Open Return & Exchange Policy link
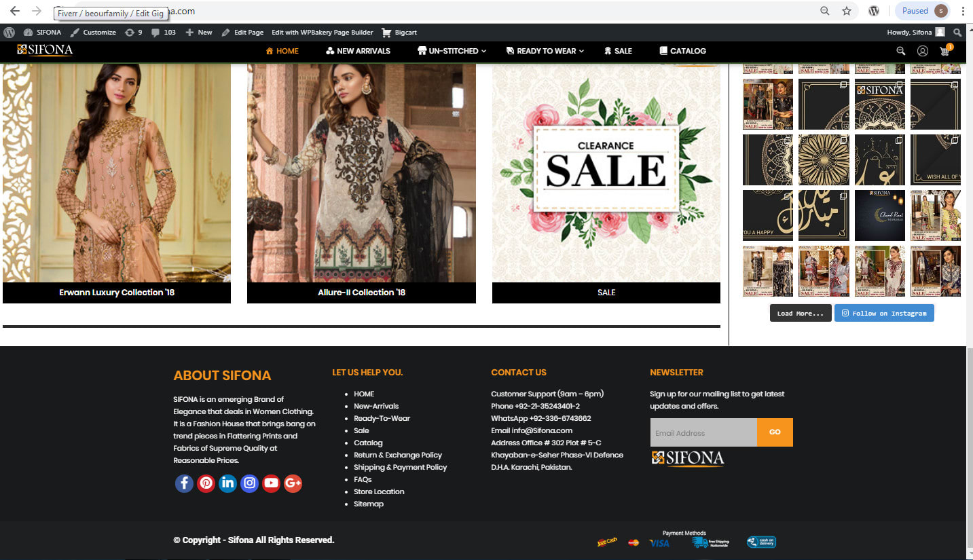This screenshot has width=973, height=560. coord(398,455)
